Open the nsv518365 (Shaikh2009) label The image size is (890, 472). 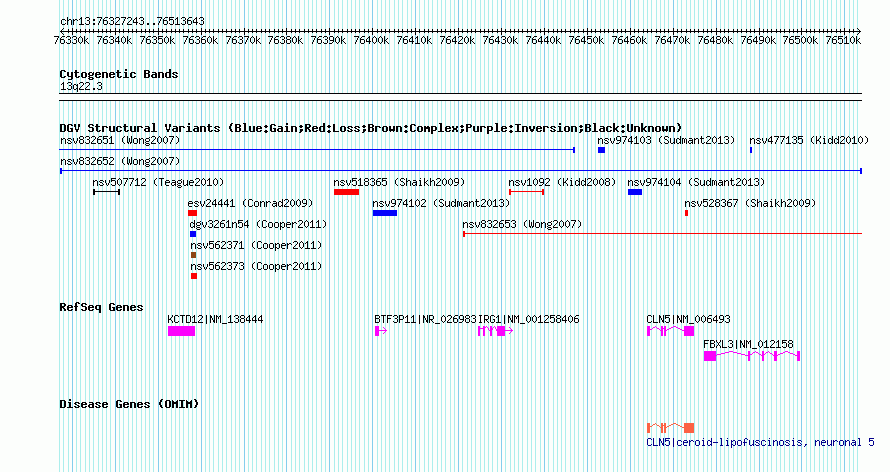399,182
